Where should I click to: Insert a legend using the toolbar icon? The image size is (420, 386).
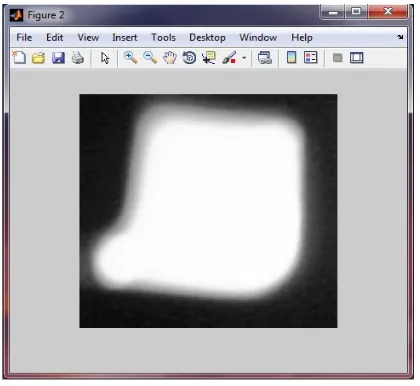(311, 58)
